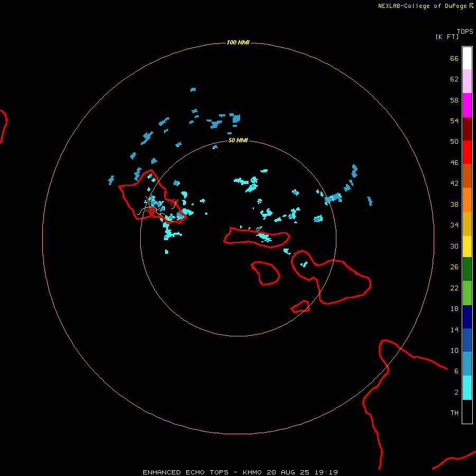476x476 pixels.
Task: Click the legend value 66
Action: coord(454,58)
